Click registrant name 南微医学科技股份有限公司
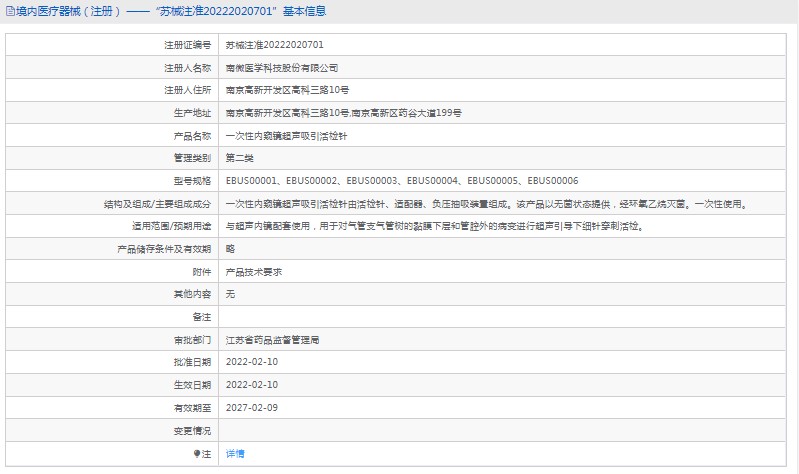 [281, 68]
